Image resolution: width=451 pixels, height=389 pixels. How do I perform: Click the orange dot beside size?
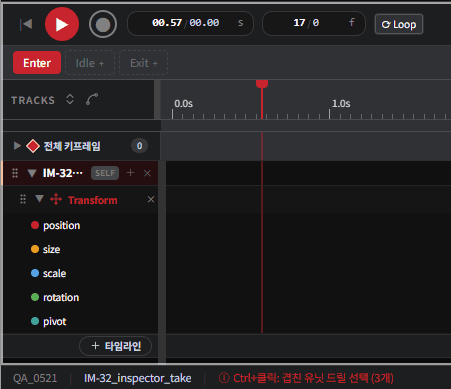coord(35,249)
